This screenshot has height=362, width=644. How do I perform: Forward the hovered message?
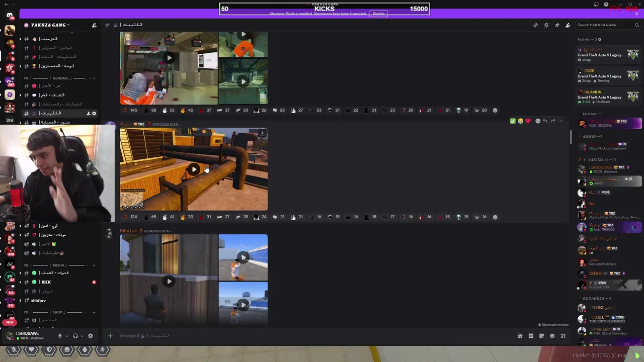552,121
